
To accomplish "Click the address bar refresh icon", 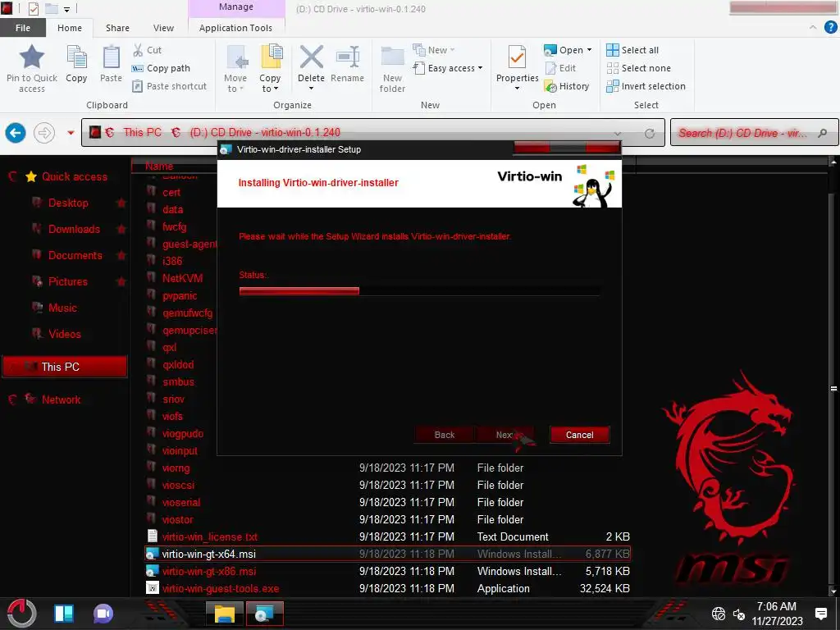I will click(x=650, y=134).
